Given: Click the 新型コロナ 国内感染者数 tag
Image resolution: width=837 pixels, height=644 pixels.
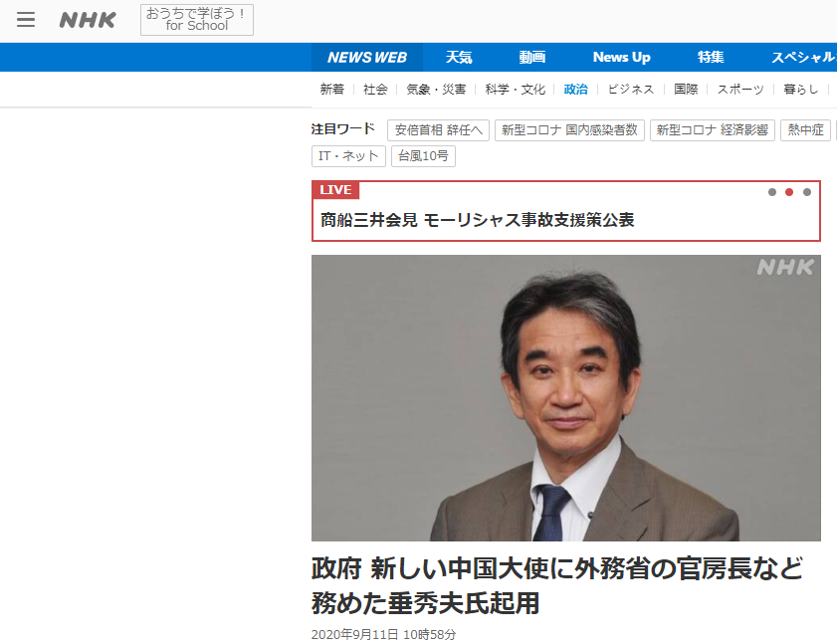Looking at the screenshot, I should pos(568,130).
